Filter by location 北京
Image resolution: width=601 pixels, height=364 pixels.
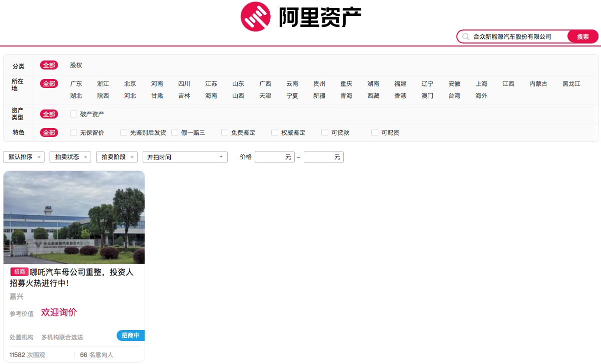coord(130,84)
